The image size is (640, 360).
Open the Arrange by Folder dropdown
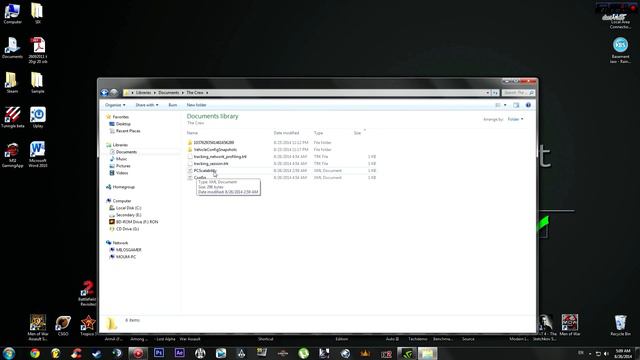click(x=515, y=119)
